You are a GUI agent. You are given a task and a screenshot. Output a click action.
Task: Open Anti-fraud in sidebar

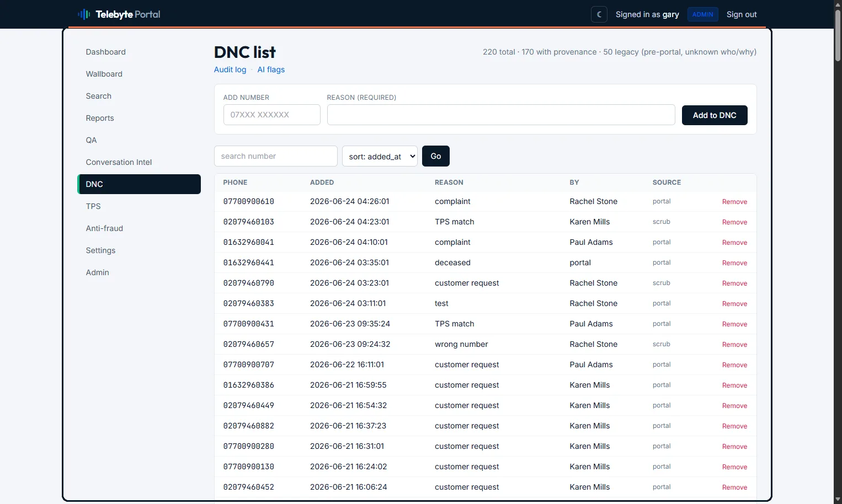pos(139,228)
